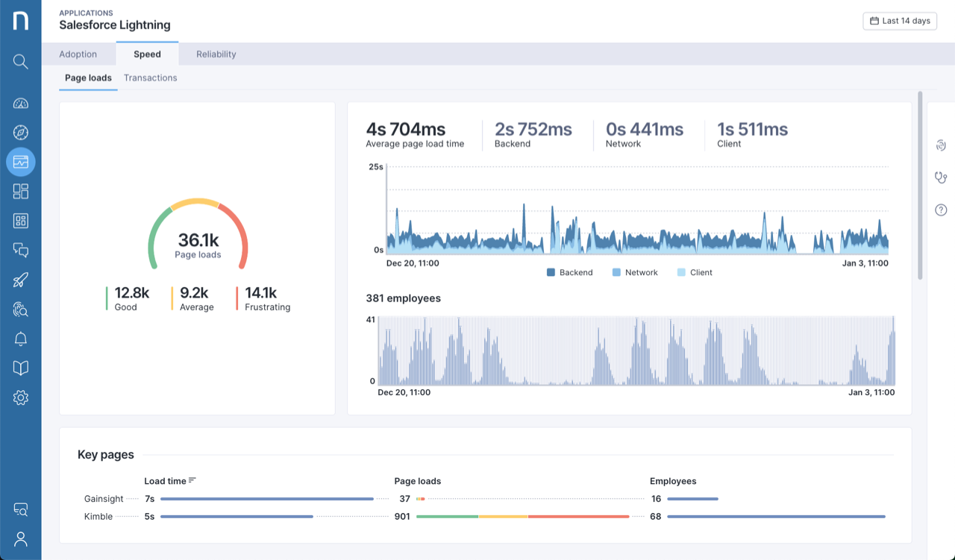The image size is (955, 560).
Task: Switch to the Reliability tab
Action: pos(216,54)
